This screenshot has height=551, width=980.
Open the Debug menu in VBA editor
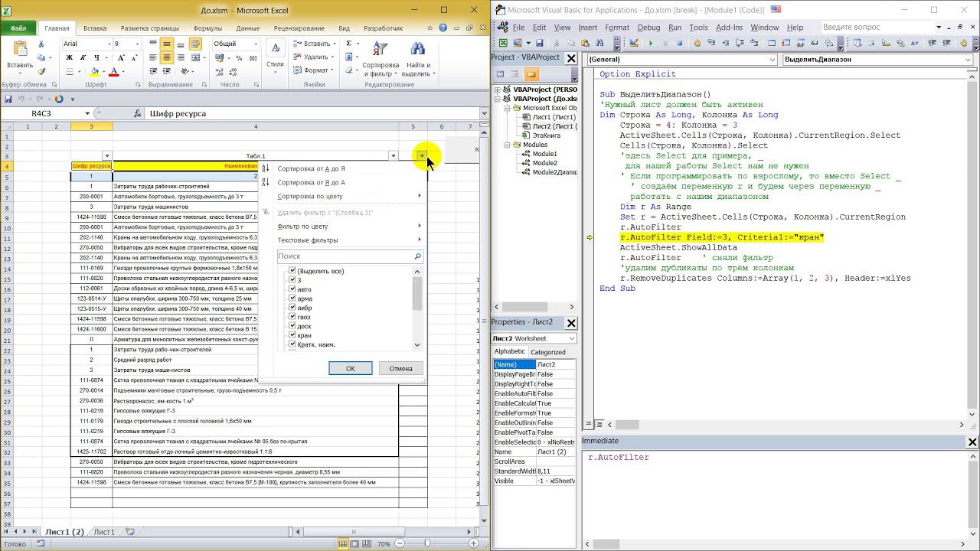coord(648,28)
